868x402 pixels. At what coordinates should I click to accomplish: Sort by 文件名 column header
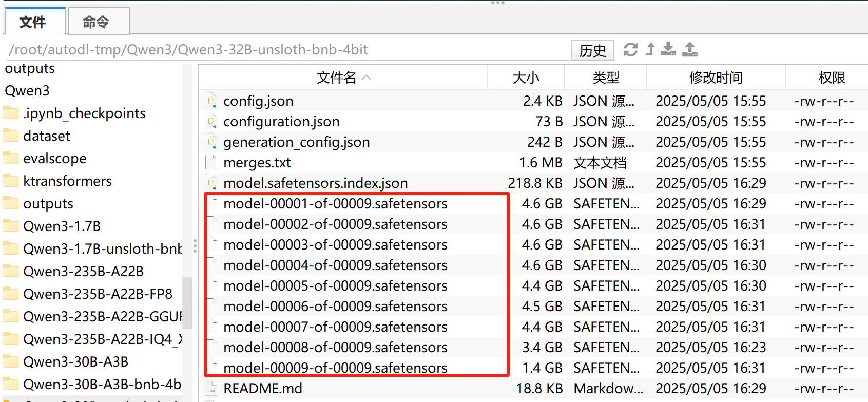tap(343, 78)
